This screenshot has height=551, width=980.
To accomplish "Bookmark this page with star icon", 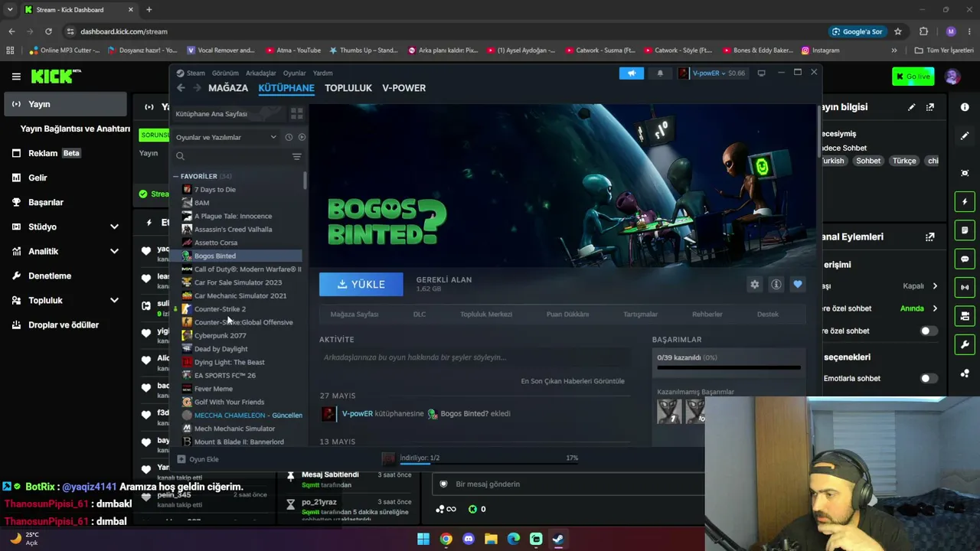I will [x=898, y=31].
